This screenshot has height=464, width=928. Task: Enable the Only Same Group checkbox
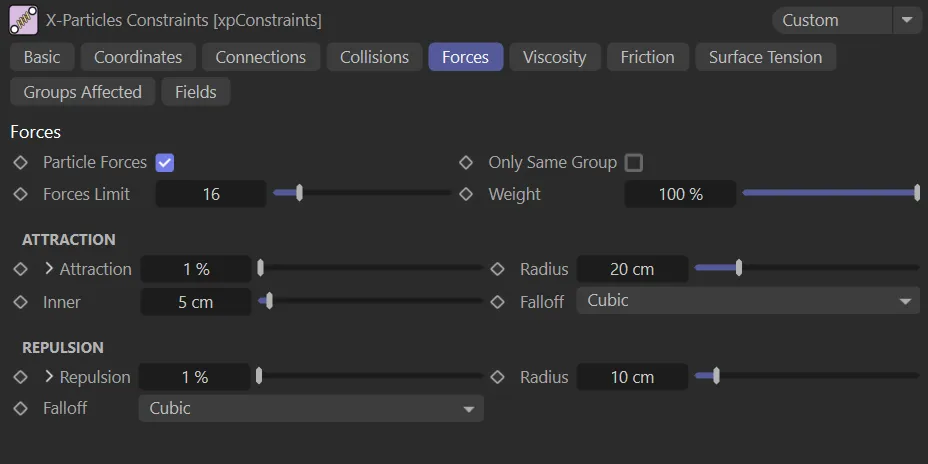(x=633, y=162)
